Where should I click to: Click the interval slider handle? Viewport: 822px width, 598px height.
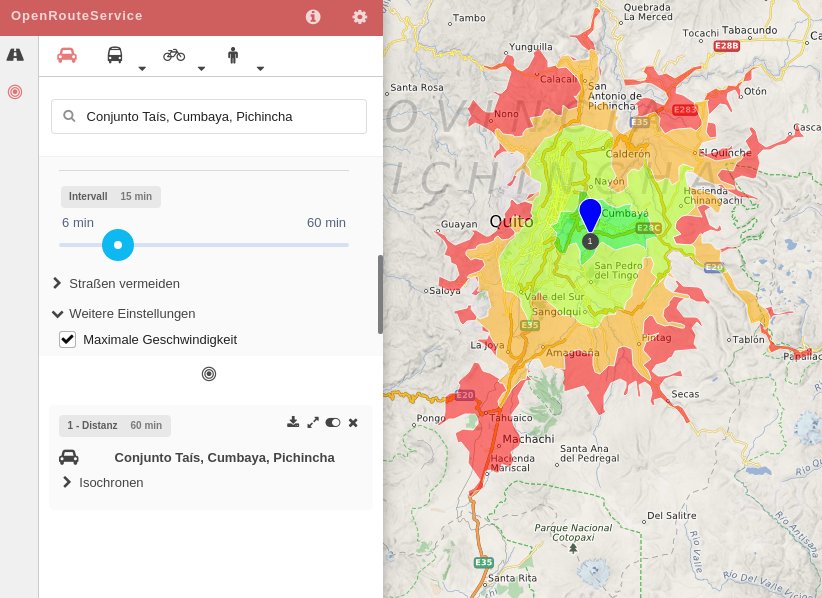click(118, 245)
